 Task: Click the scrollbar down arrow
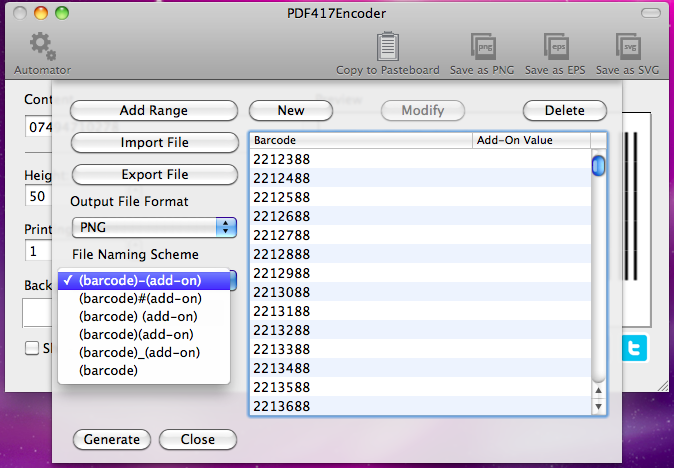tap(598, 406)
